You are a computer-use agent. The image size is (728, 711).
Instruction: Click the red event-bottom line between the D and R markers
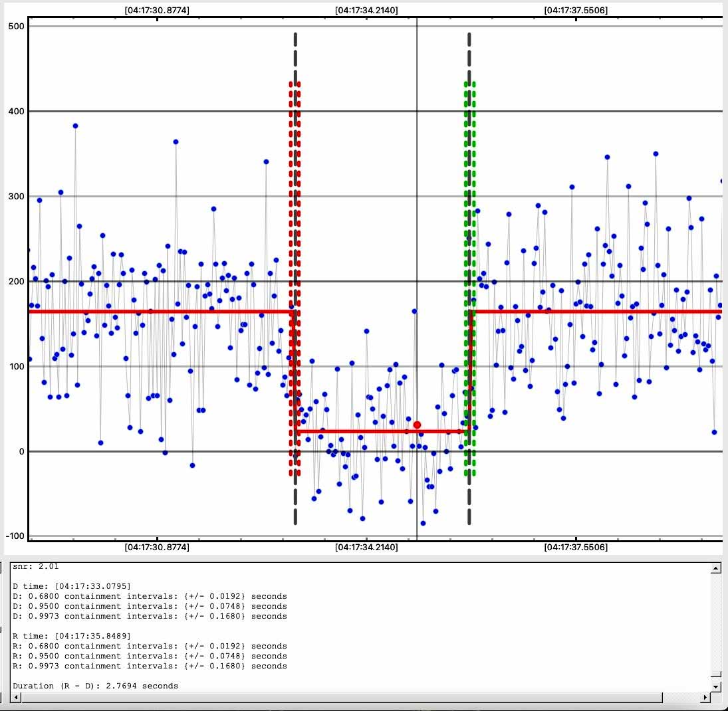[x=382, y=432]
